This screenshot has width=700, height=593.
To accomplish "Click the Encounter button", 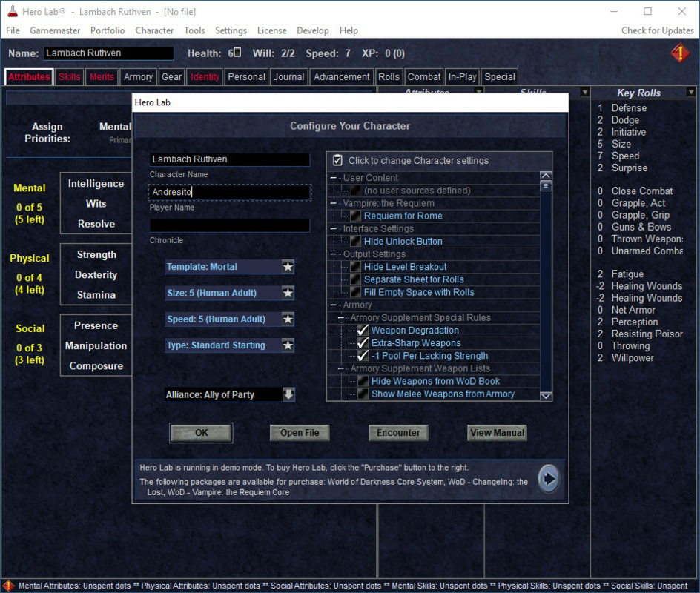I will tap(398, 433).
